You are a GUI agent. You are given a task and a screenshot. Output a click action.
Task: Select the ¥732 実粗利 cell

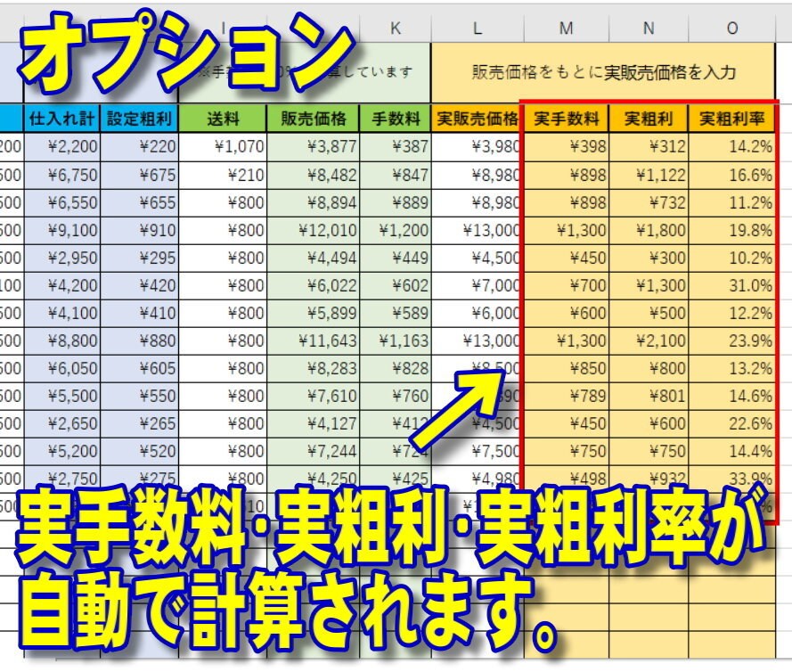tap(649, 203)
